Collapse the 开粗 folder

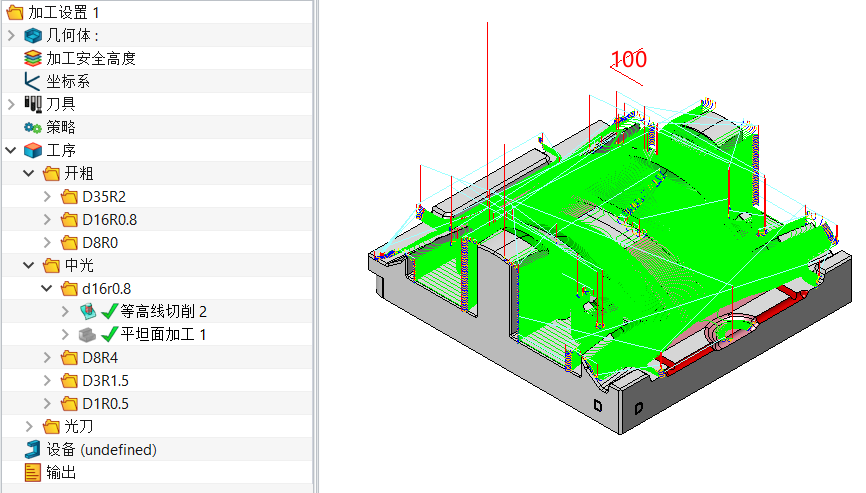[x=29, y=173]
